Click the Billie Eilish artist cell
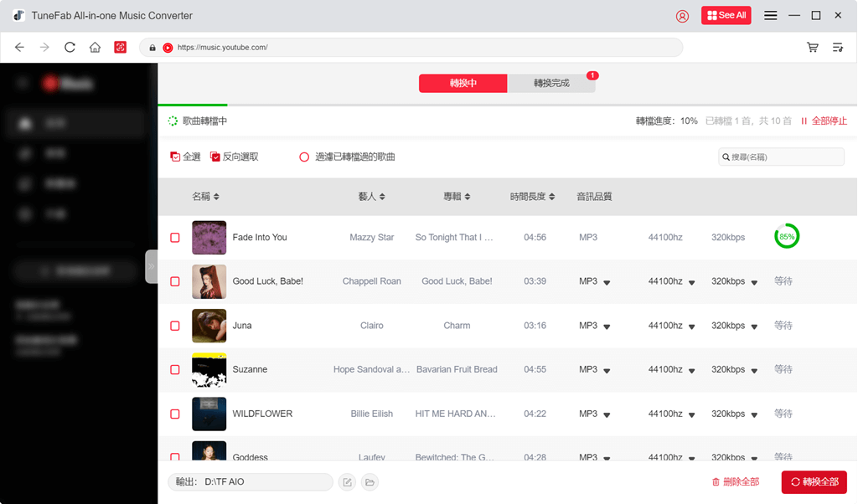Viewport: 858px width, 504px height. [371, 414]
